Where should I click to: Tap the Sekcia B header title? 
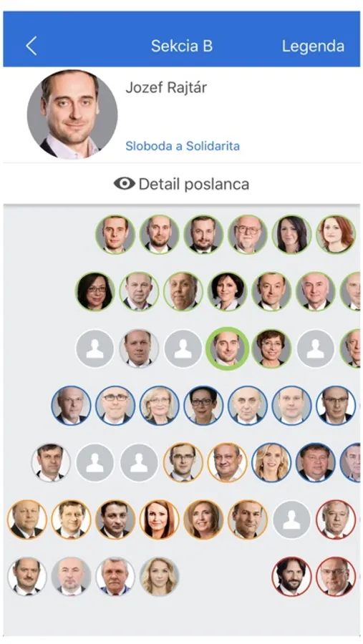[182, 46]
